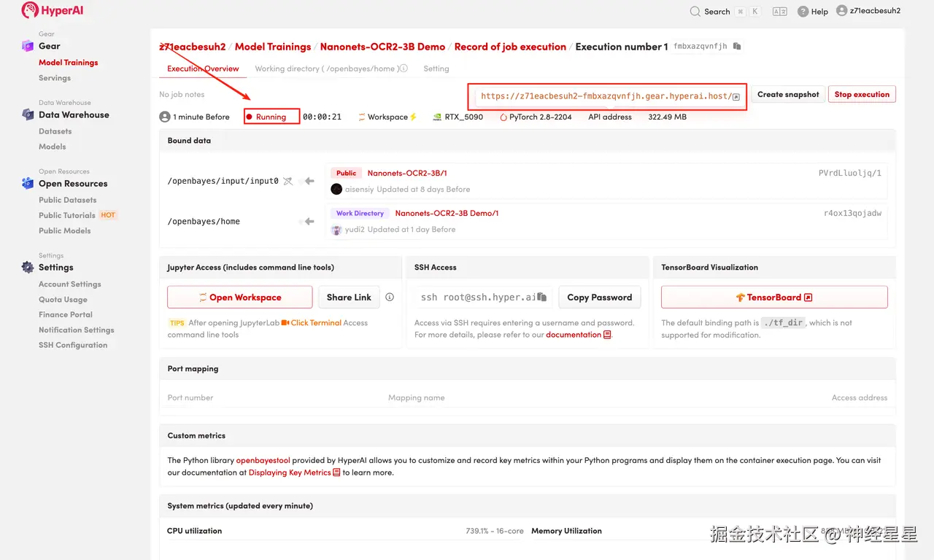The height and width of the screenshot is (560, 934).
Task: Click the API address label
Action: coord(610,117)
